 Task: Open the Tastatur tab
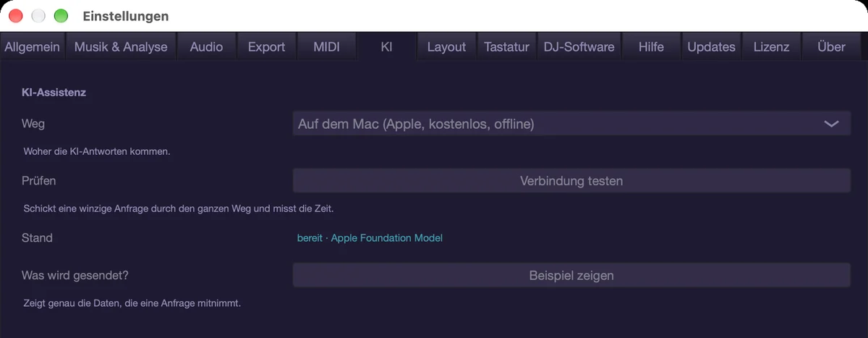pos(506,46)
